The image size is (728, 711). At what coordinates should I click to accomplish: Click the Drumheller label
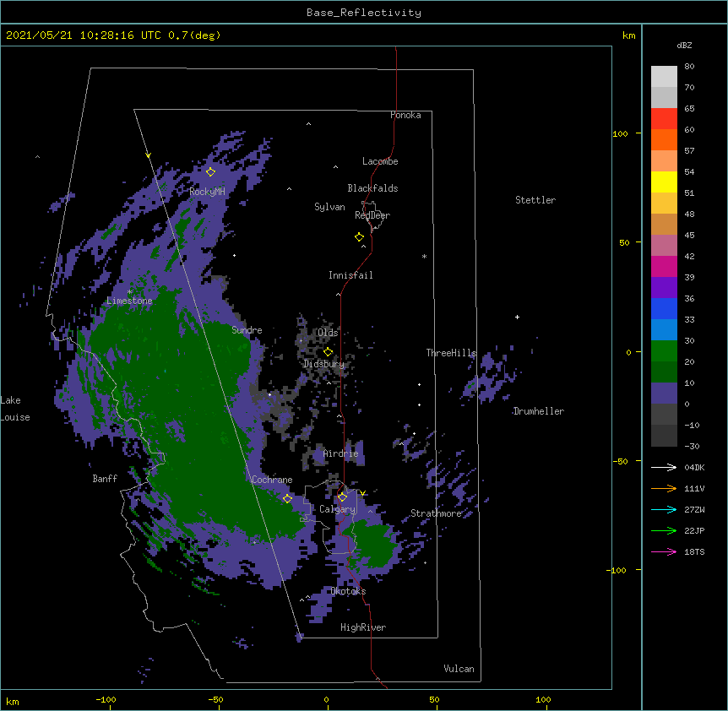tap(539, 411)
